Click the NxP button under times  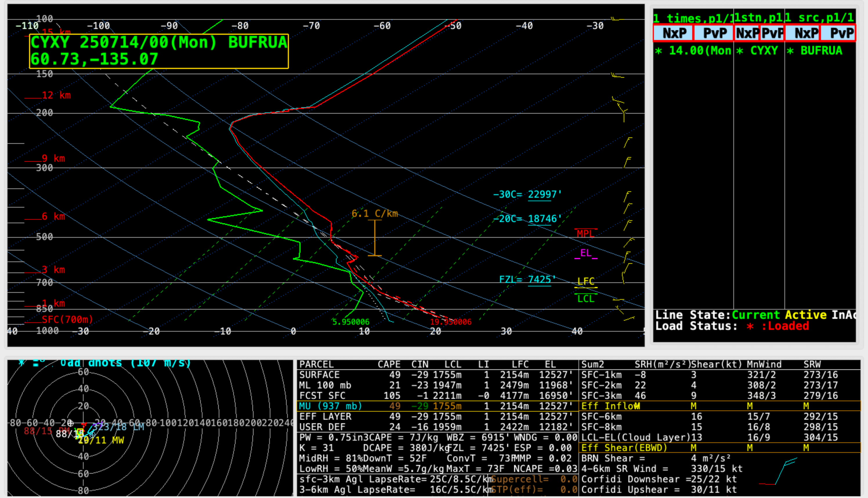[x=673, y=33]
